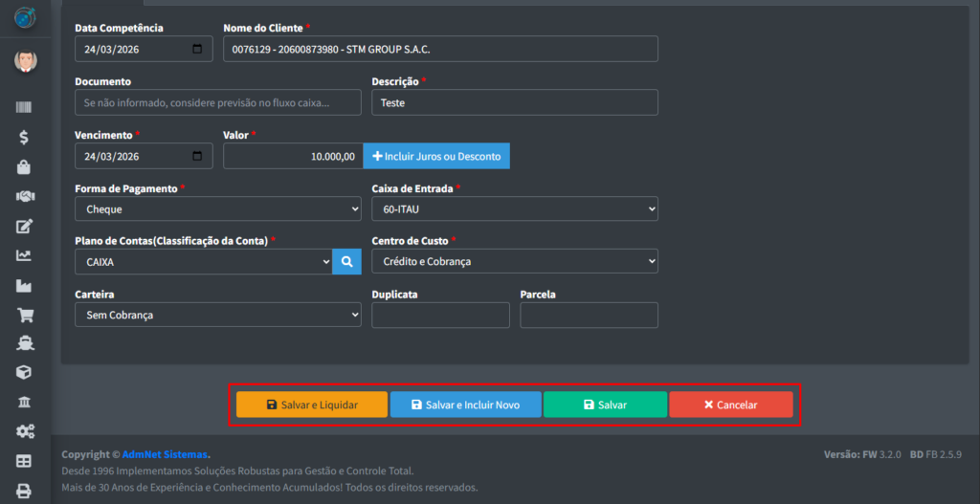Click the Documento input field
Image resolution: width=980 pixels, height=504 pixels.
[x=218, y=102]
